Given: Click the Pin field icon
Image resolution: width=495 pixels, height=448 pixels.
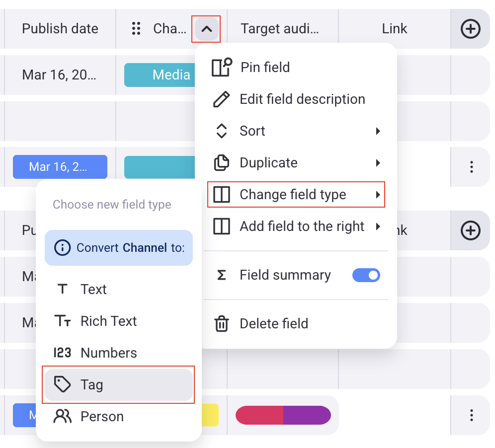Looking at the screenshot, I should pyautogui.click(x=222, y=68).
